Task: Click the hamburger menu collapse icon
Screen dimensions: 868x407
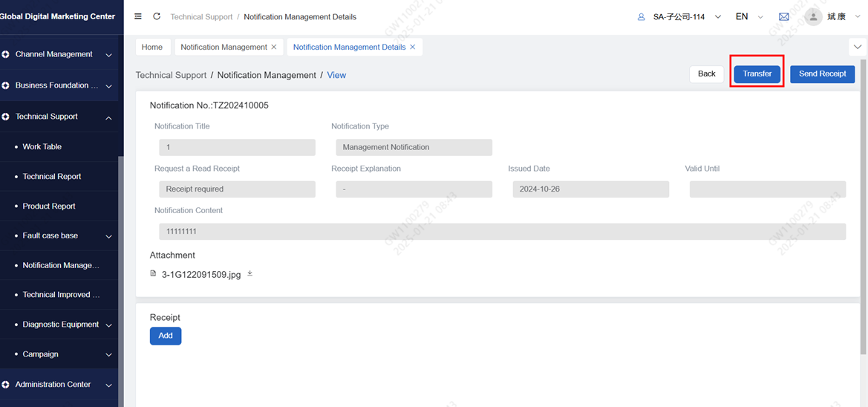Action: [138, 16]
